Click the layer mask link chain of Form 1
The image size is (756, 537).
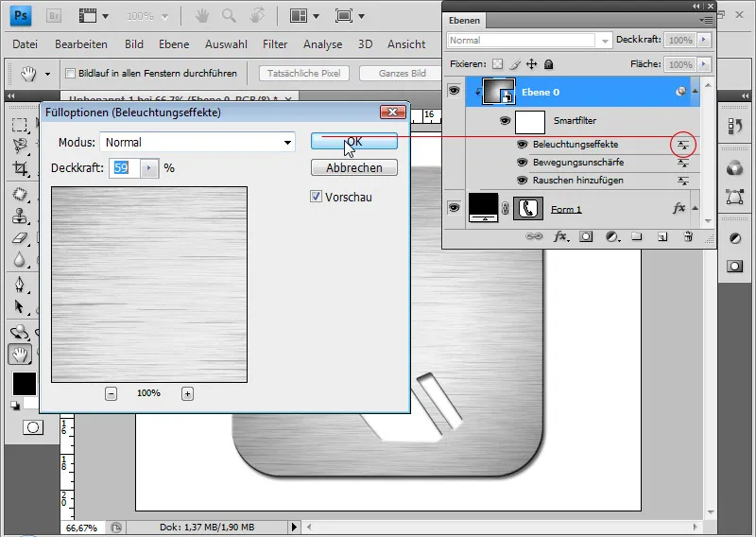(505, 208)
